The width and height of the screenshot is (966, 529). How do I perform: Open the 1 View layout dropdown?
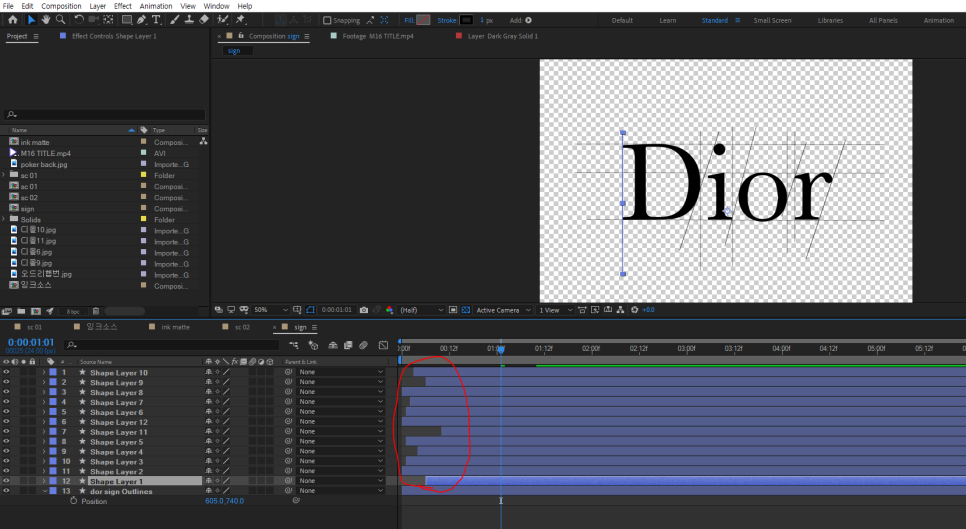[555, 310]
